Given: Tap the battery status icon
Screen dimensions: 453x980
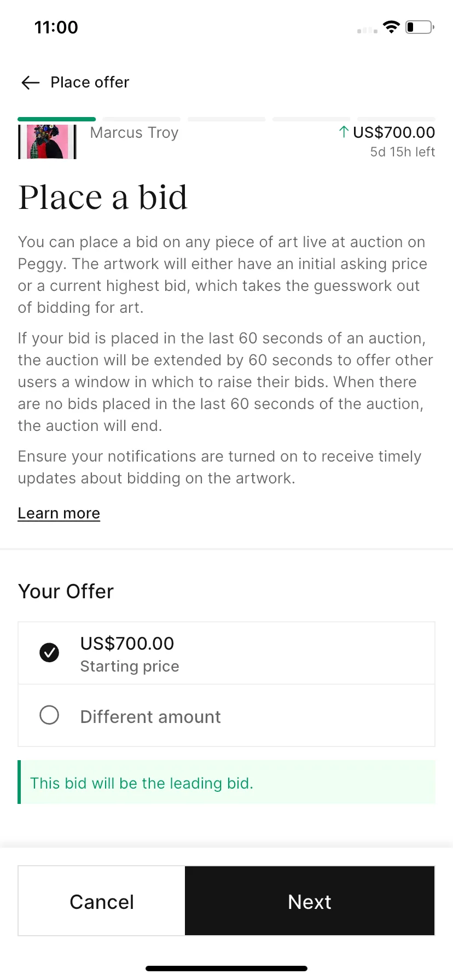Looking at the screenshot, I should pyautogui.click(x=420, y=27).
